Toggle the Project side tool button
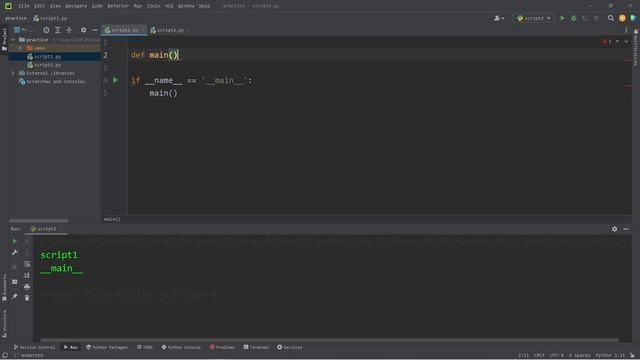 [x=4, y=39]
